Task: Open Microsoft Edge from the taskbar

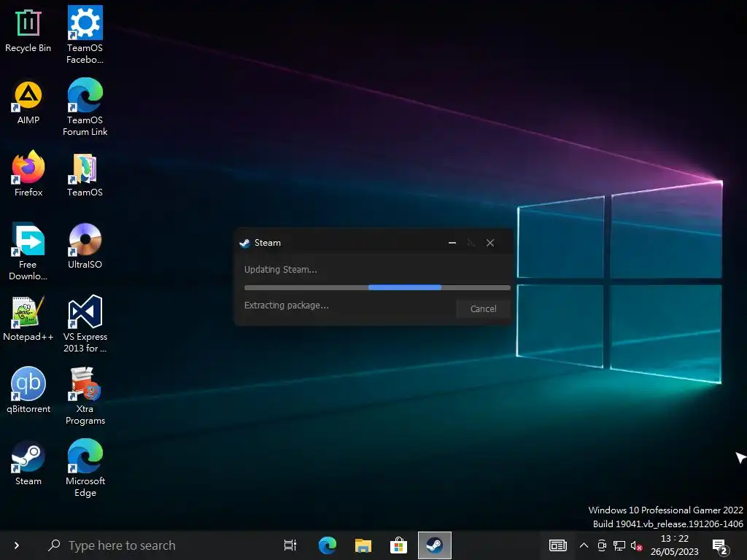Action: tap(328, 545)
